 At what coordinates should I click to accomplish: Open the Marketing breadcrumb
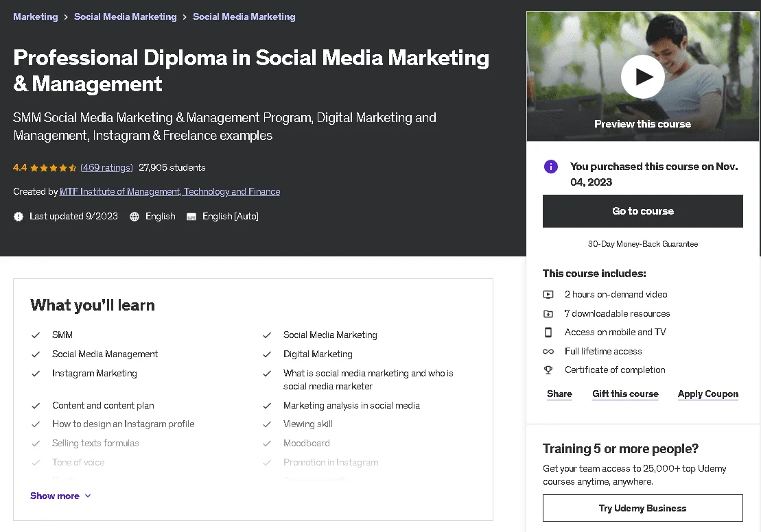(x=36, y=16)
